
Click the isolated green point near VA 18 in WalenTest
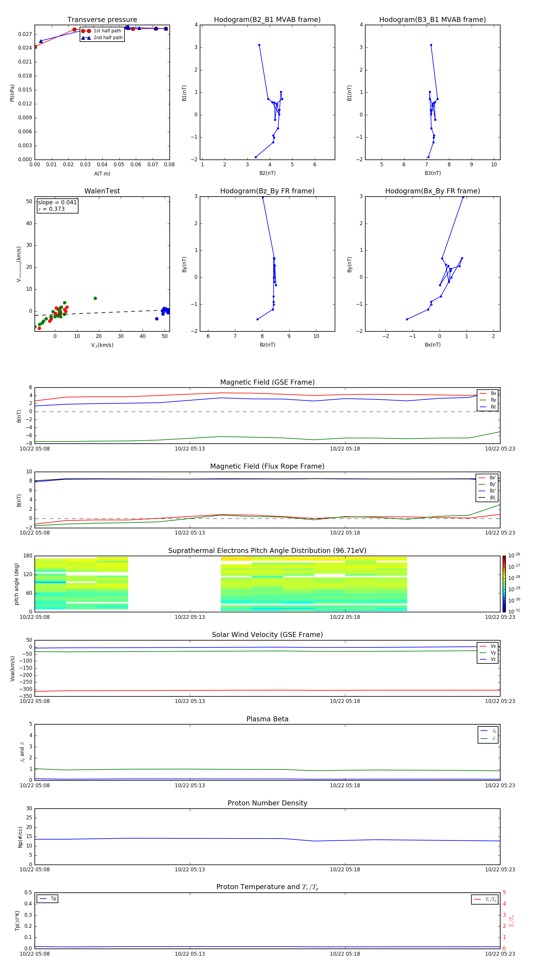point(95,298)
